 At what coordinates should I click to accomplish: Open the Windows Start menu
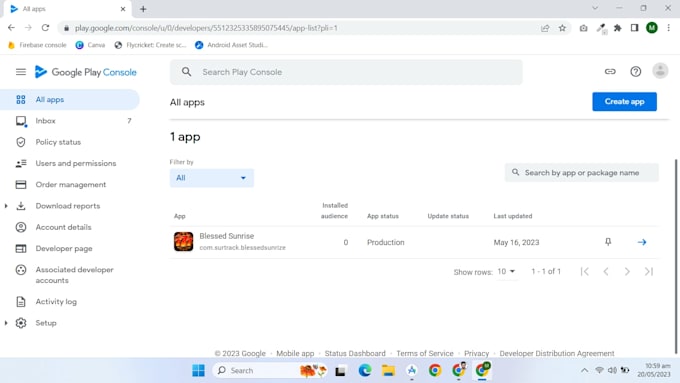[x=198, y=370]
